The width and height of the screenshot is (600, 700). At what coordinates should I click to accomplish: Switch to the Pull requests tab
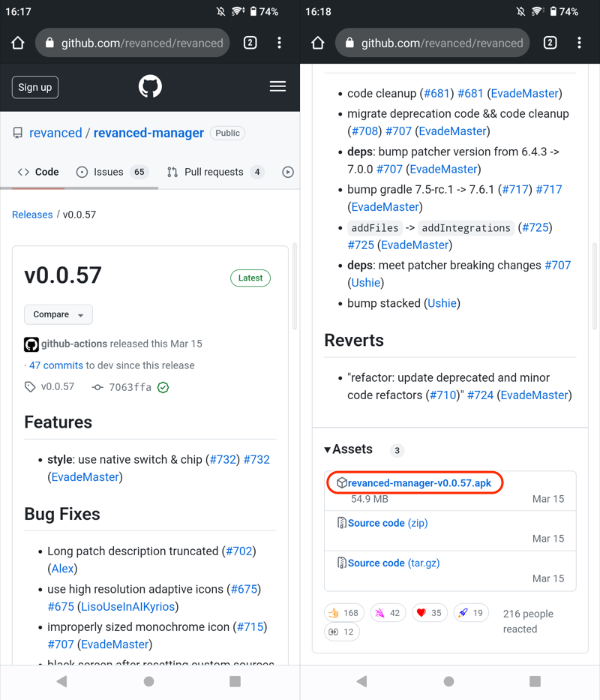coord(214,172)
